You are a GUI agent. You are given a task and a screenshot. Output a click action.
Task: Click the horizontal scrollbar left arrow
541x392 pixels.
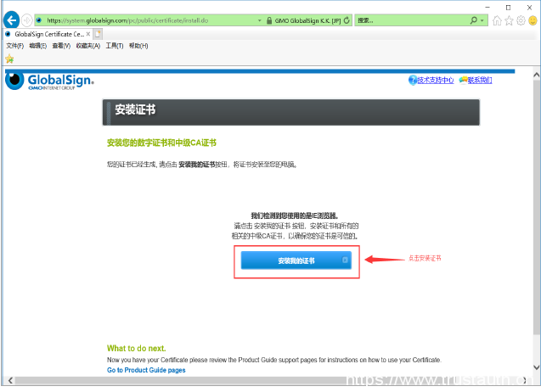pos(11,380)
